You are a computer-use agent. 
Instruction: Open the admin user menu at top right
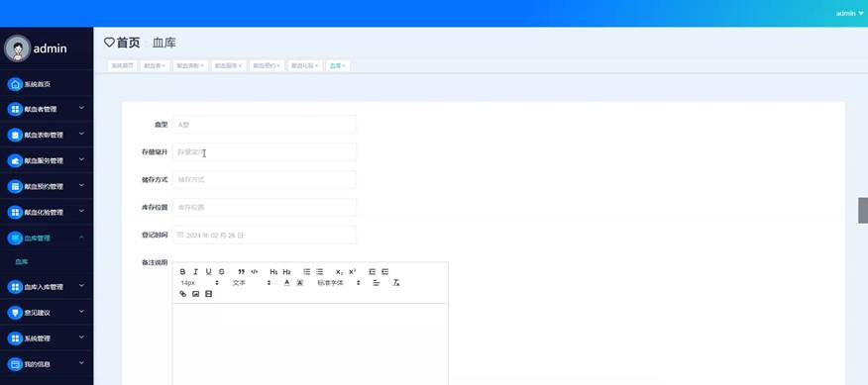849,13
